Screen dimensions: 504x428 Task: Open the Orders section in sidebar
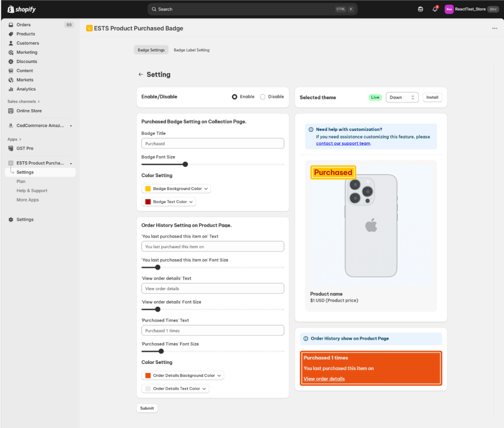(23, 25)
